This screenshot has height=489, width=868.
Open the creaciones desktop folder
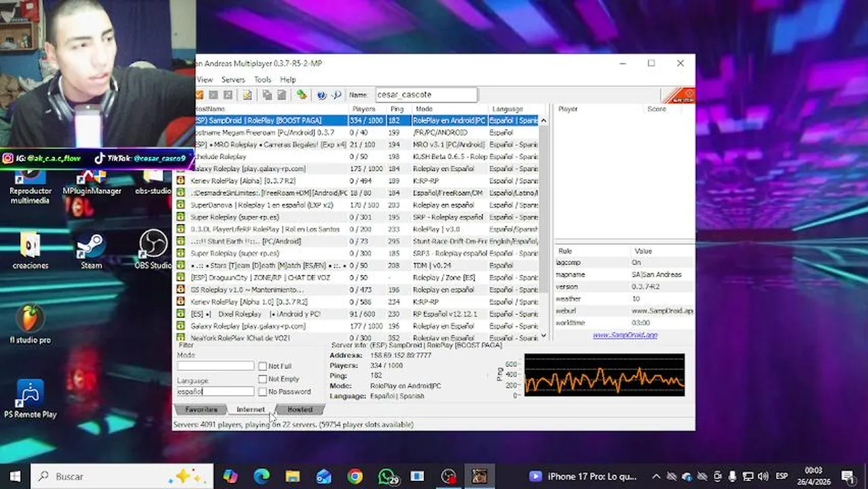pos(30,251)
